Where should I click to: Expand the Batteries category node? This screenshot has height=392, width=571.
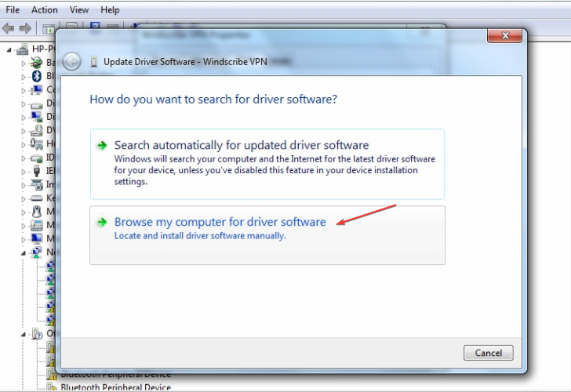coord(24,64)
